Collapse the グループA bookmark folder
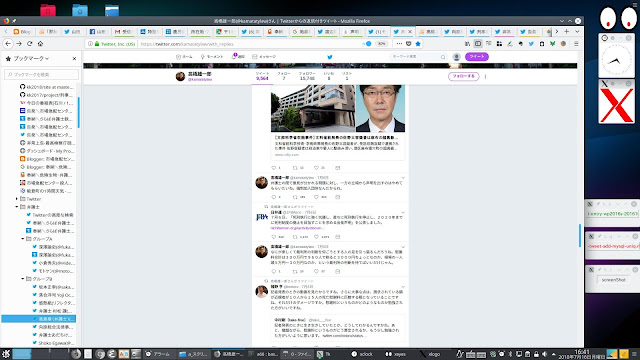Viewport: 640px width, 360px height. tap(23, 239)
